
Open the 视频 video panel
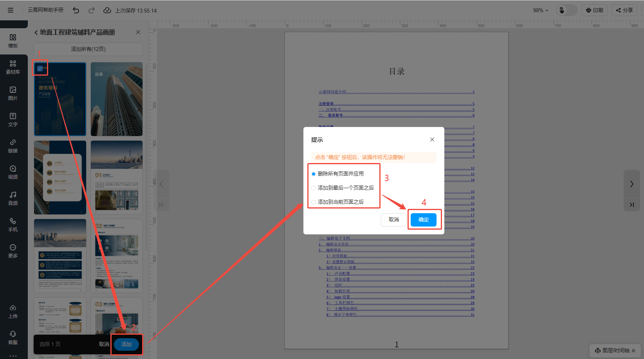[13, 172]
